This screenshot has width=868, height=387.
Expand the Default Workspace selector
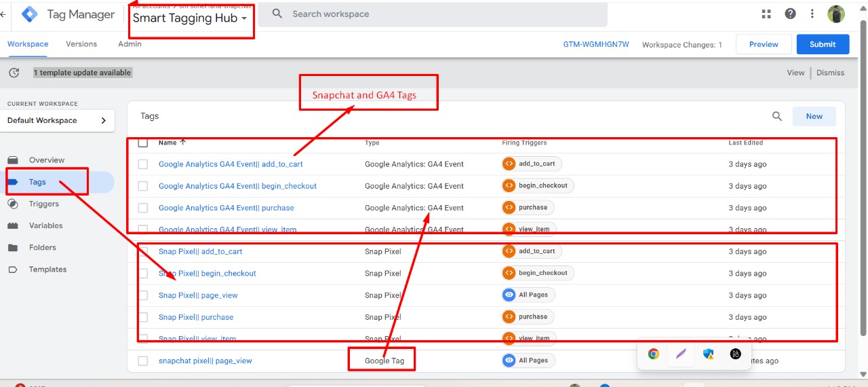(58, 121)
